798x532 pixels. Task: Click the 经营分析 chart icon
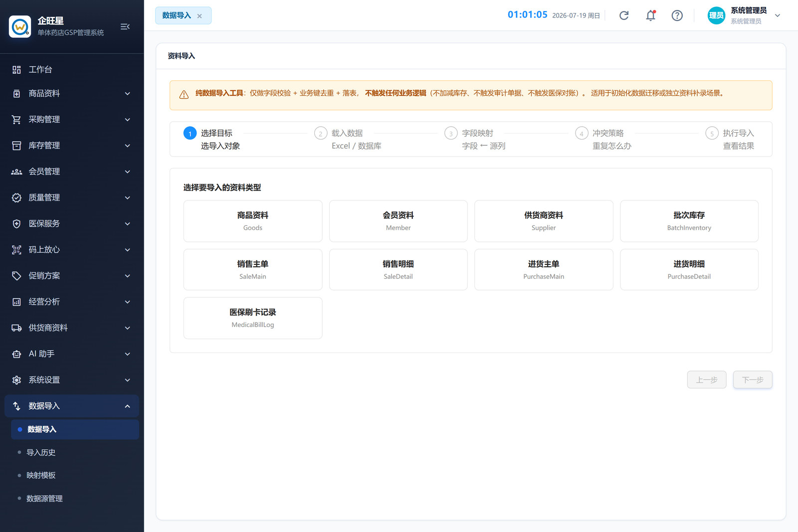(x=16, y=302)
